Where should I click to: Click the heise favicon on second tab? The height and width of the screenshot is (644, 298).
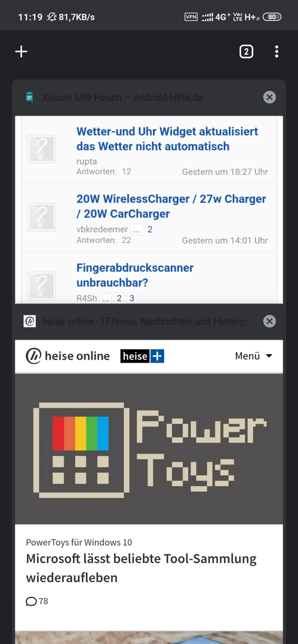[x=30, y=321]
